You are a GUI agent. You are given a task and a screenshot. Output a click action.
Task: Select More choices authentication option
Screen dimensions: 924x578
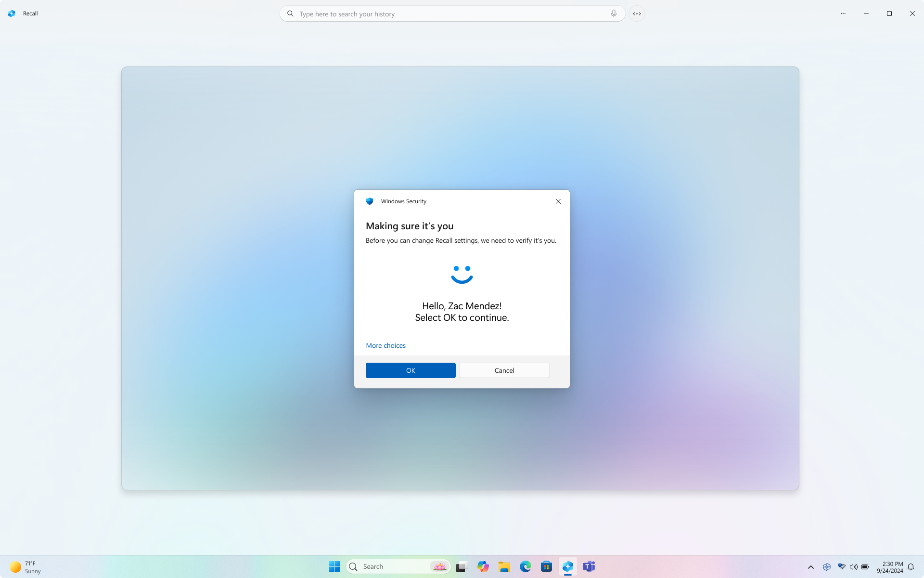coord(385,345)
